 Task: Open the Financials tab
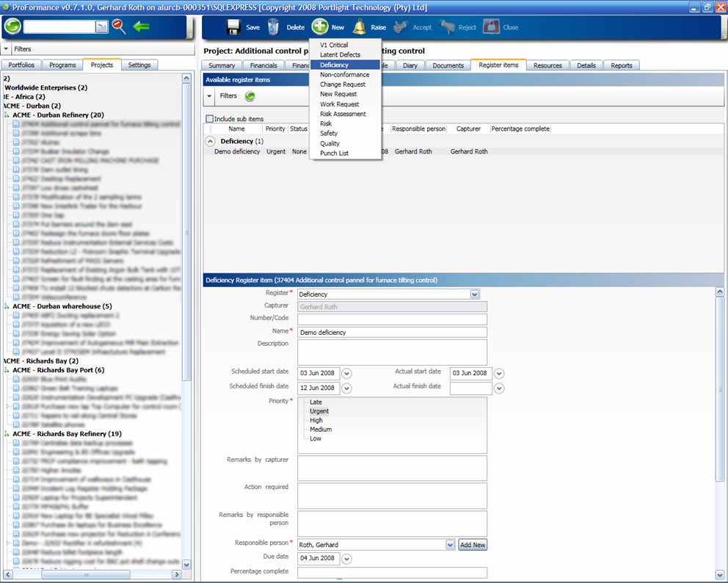(x=263, y=65)
